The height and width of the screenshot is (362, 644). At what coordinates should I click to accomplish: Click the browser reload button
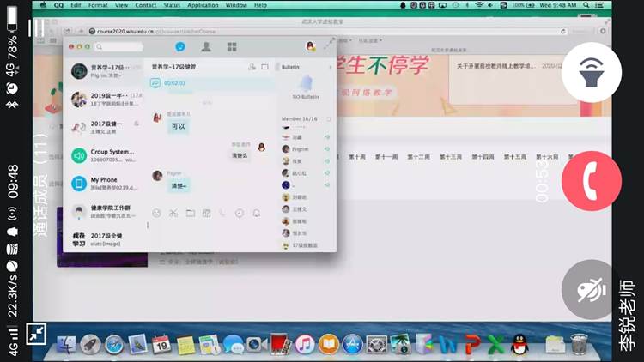[x=563, y=31]
